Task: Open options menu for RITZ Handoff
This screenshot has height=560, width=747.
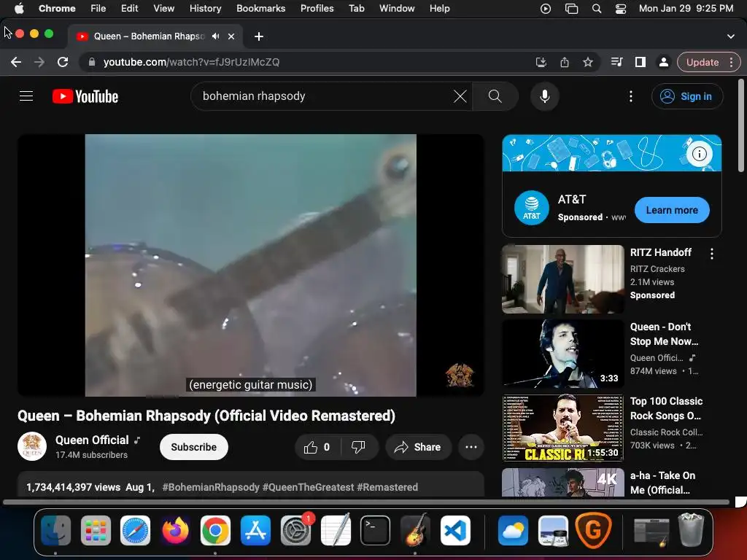Action: click(x=712, y=254)
